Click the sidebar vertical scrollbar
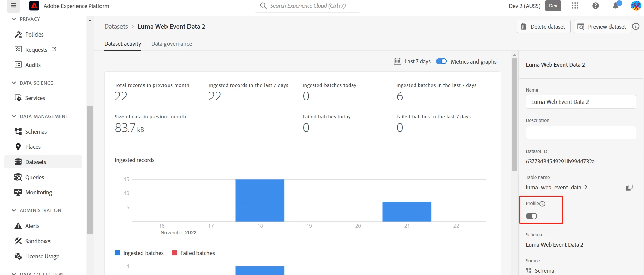This screenshot has width=644, height=275. click(90, 170)
